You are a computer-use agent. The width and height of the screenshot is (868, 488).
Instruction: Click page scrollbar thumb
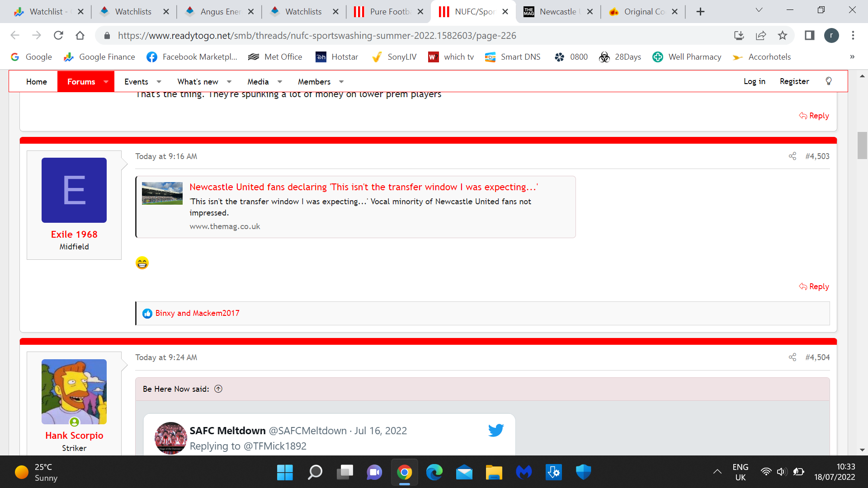coord(862,145)
